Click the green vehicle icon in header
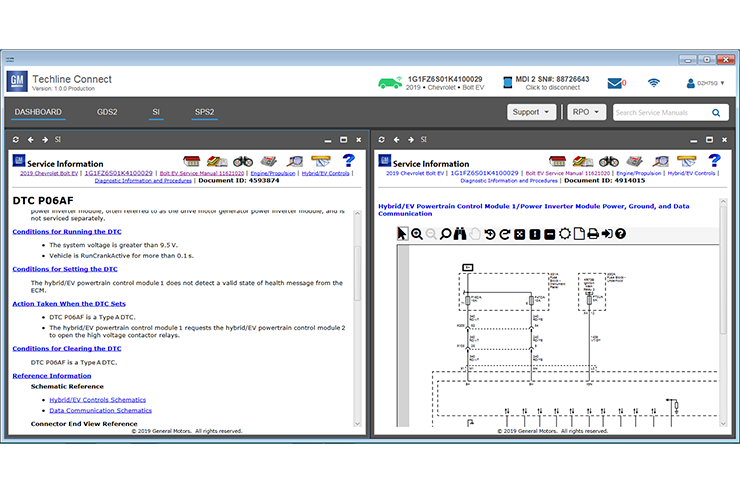740x493 pixels. click(389, 83)
